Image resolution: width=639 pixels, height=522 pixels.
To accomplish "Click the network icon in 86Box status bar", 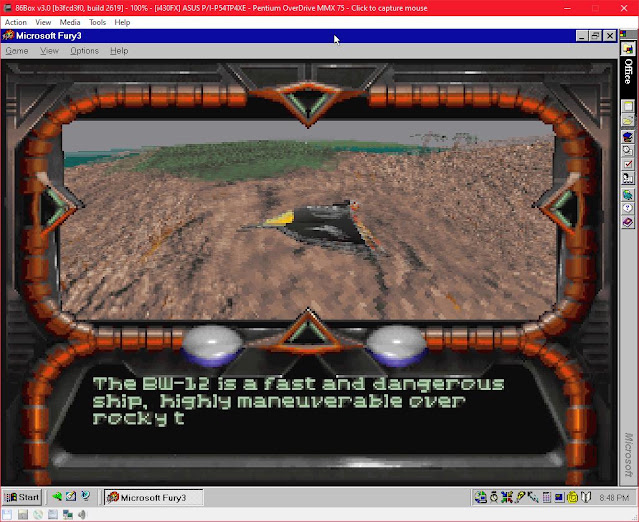I will coord(68,514).
